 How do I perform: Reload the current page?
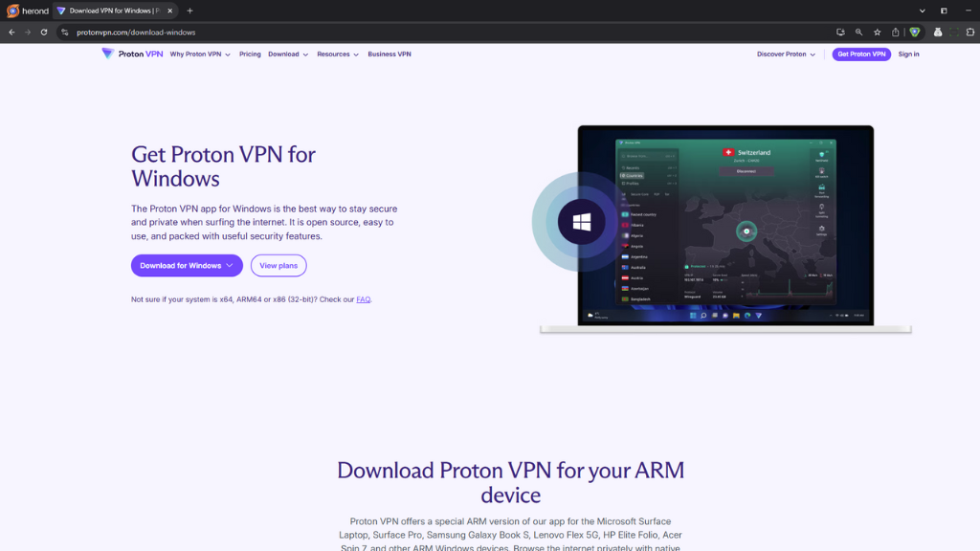coord(44,32)
